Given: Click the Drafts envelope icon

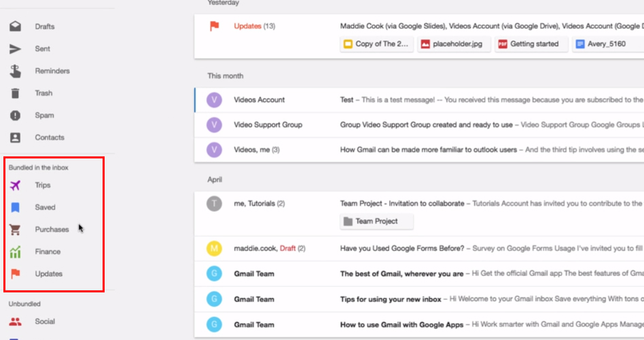Looking at the screenshot, I should point(15,27).
